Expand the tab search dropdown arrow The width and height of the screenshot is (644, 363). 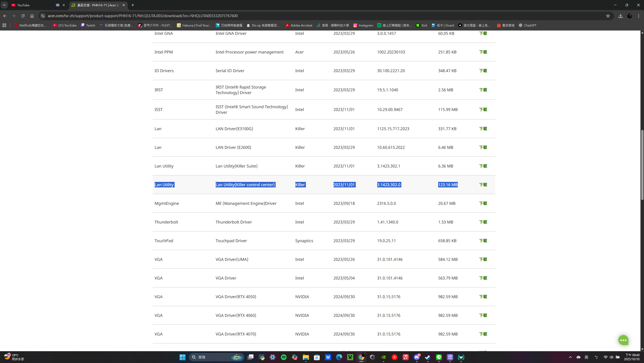click(4, 5)
